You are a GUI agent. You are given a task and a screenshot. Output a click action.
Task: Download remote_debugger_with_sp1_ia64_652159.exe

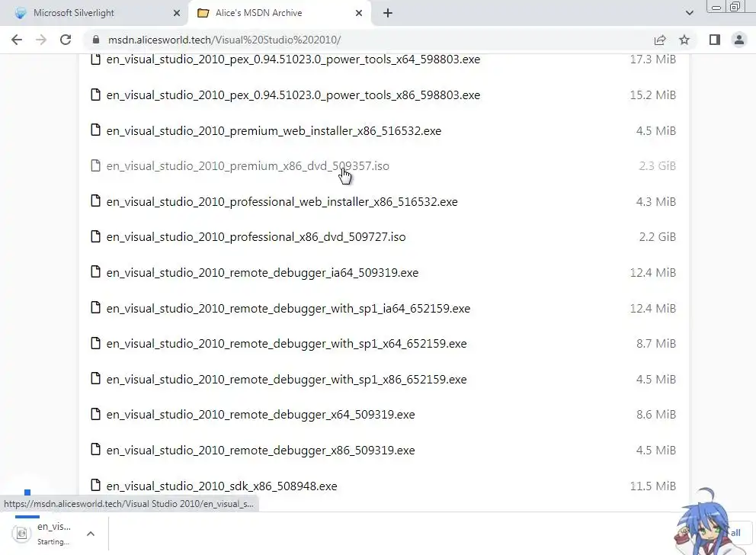click(x=288, y=308)
